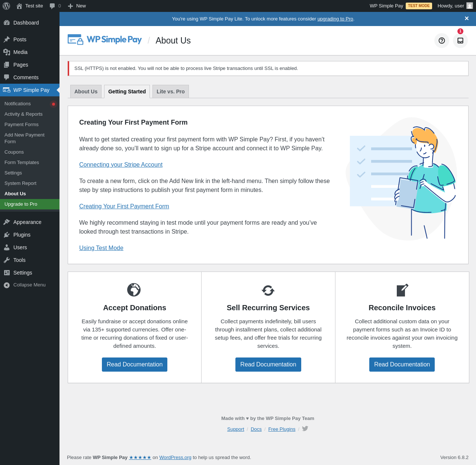Open the Test site home link

[30, 6]
